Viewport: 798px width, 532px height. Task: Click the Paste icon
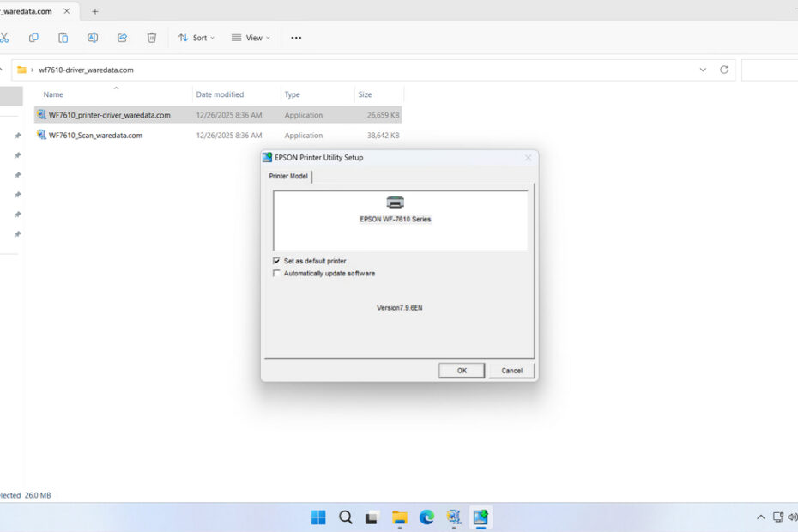click(63, 38)
